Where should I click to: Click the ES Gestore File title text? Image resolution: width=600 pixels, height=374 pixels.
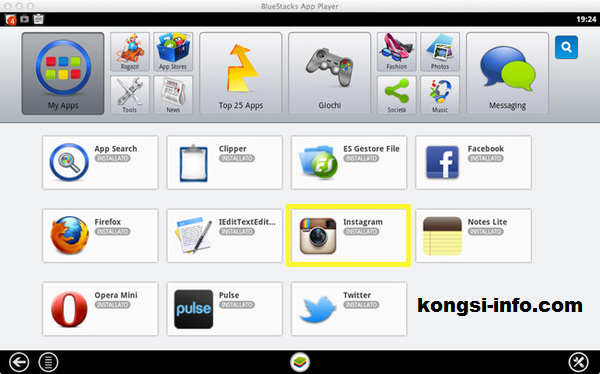tap(371, 149)
